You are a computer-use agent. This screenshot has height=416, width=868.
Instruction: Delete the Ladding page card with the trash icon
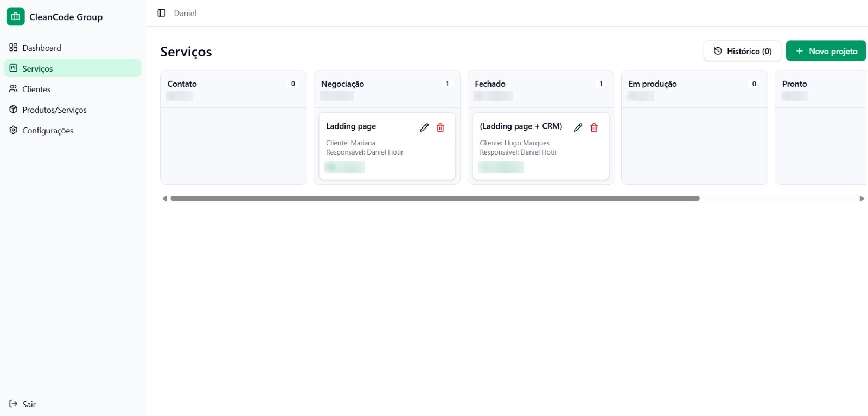tap(441, 127)
